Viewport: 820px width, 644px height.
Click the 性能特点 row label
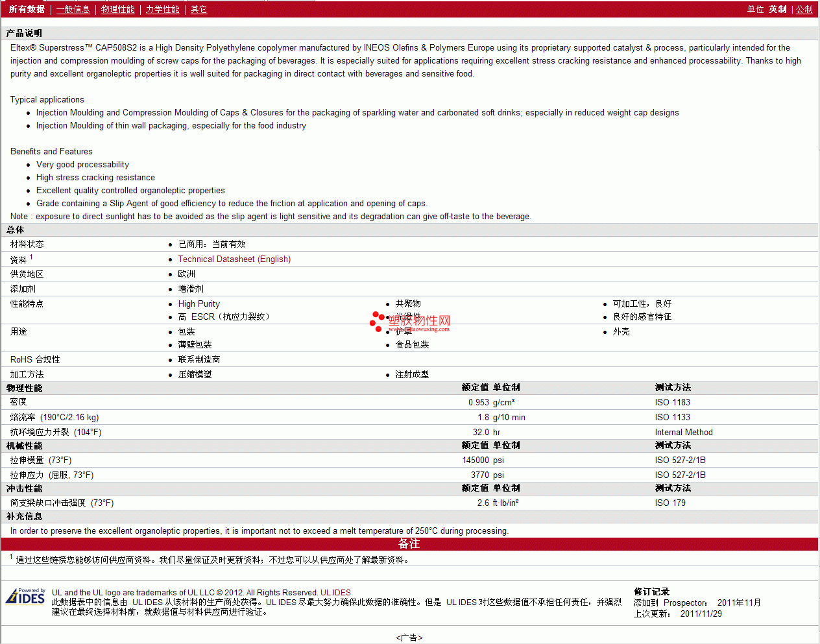coord(27,304)
